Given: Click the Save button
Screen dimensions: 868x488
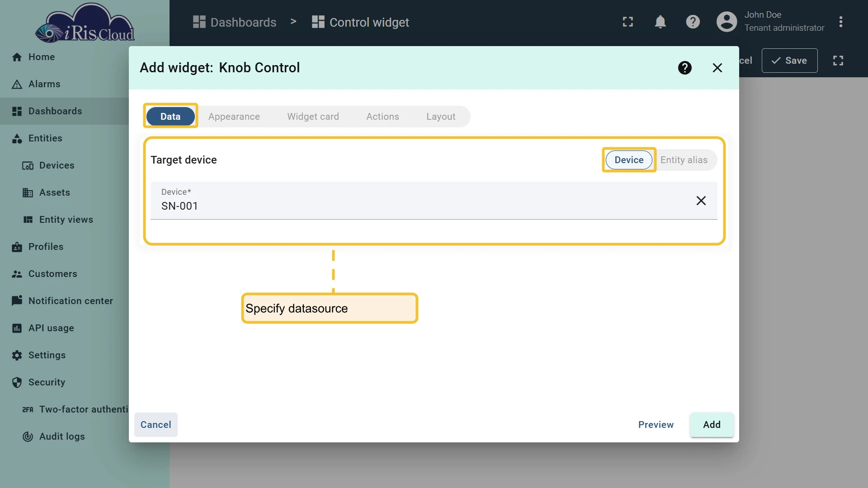Looking at the screenshot, I should 789,61.
